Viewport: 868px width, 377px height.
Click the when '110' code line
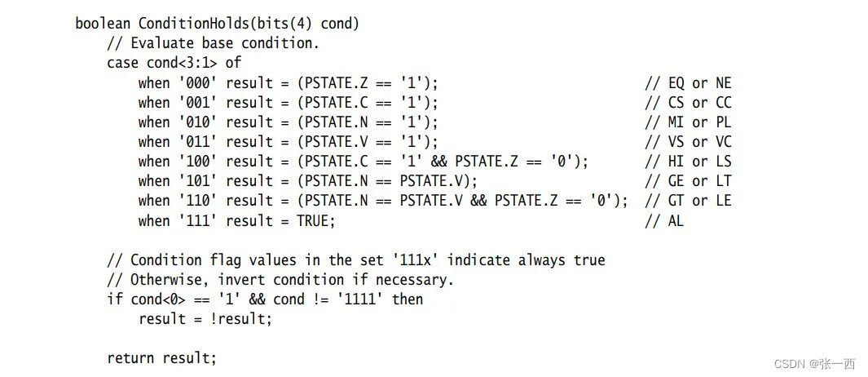tap(383, 200)
